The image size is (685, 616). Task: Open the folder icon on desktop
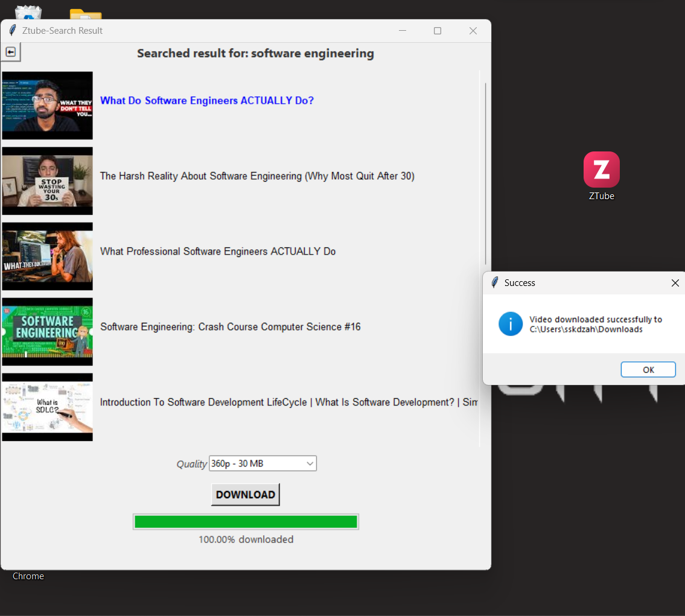(85, 14)
